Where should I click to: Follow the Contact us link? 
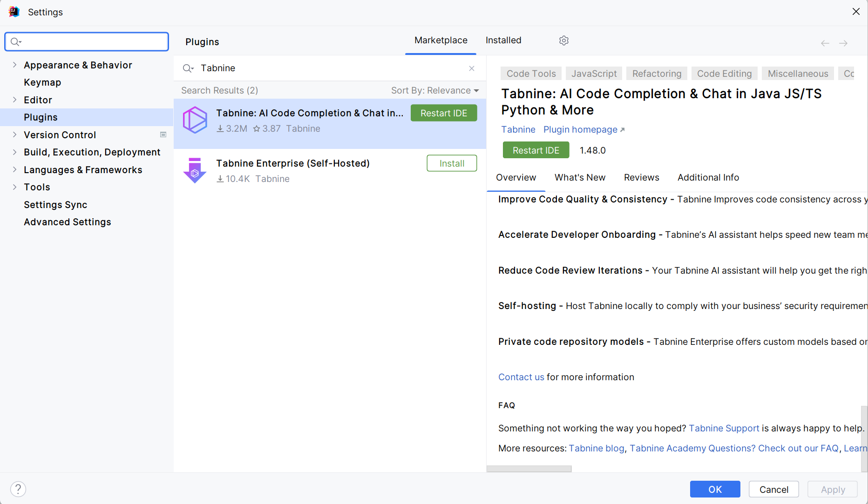(521, 377)
